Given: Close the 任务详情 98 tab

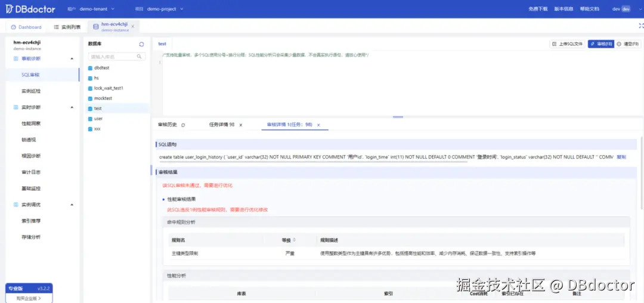Looking at the screenshot, I should click(x=241, y=125).
